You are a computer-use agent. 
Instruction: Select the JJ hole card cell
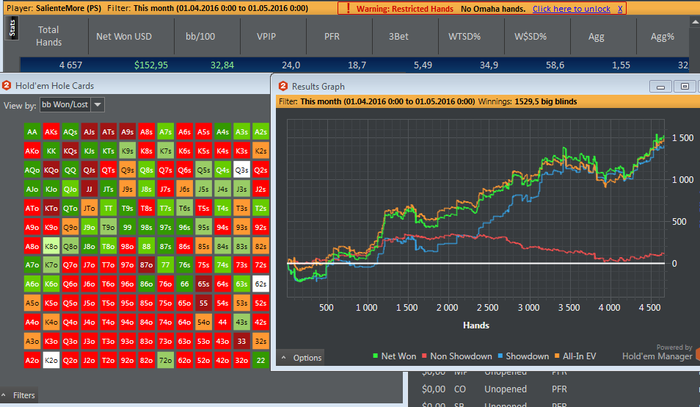pyautogui.click(x=89, y=189)
